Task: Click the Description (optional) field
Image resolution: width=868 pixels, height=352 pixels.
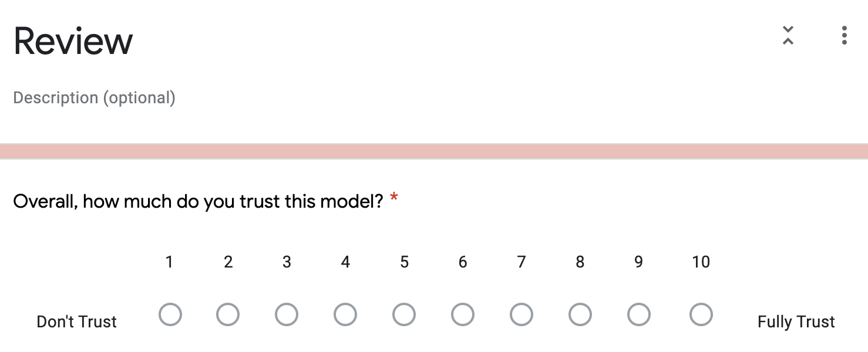Action: [x=94, y=97]
